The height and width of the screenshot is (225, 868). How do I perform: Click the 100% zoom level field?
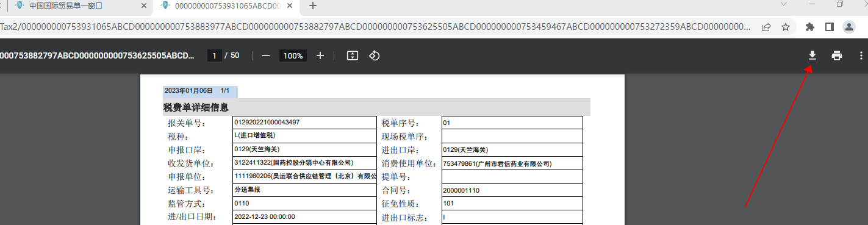pos(293,55)
